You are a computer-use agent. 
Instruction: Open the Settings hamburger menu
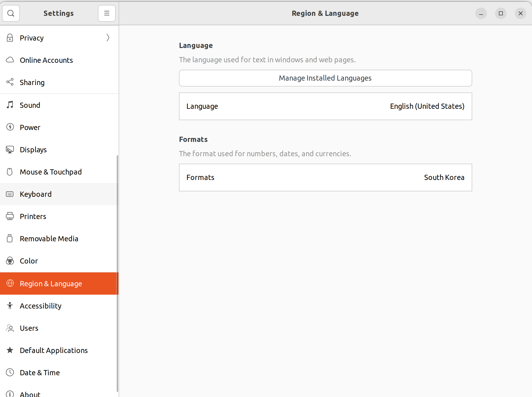[x=107, y=13]
